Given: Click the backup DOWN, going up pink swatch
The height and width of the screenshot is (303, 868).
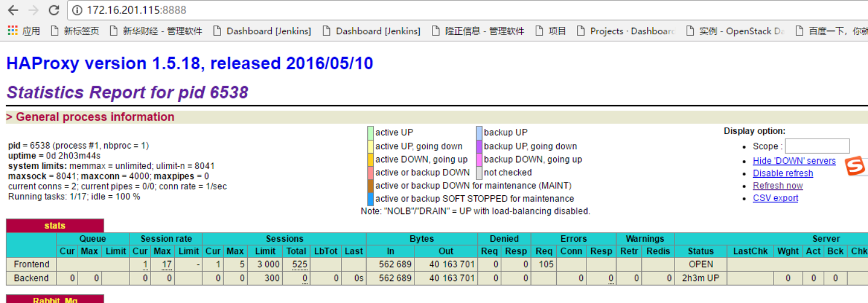Looking at the screenshot, I should click(x=479, y=159).
